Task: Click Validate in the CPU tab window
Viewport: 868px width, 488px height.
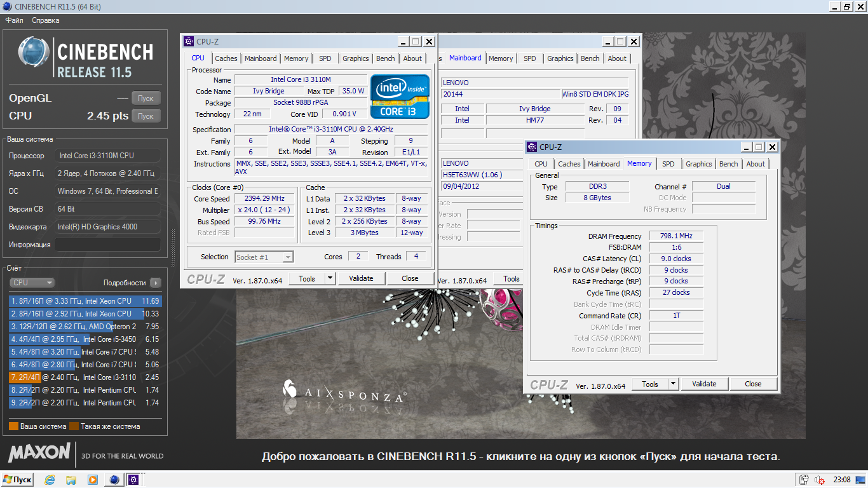Action: tap(361, 278)
